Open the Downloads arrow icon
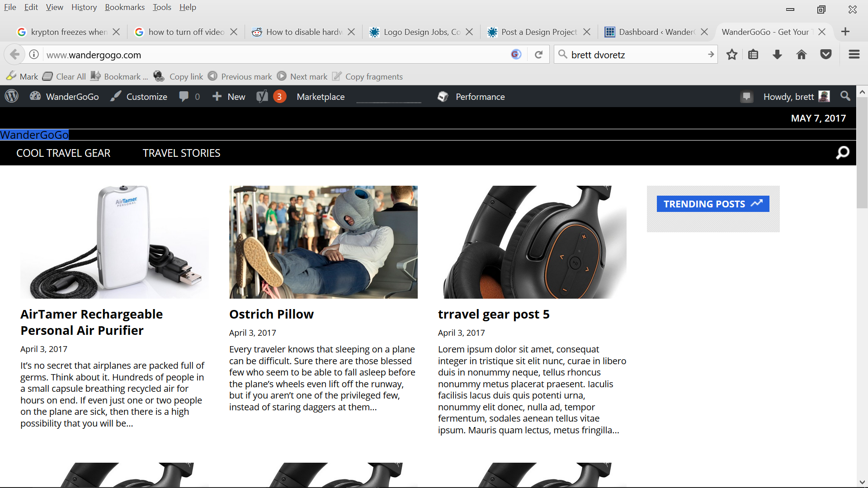 tap(777, 55)
